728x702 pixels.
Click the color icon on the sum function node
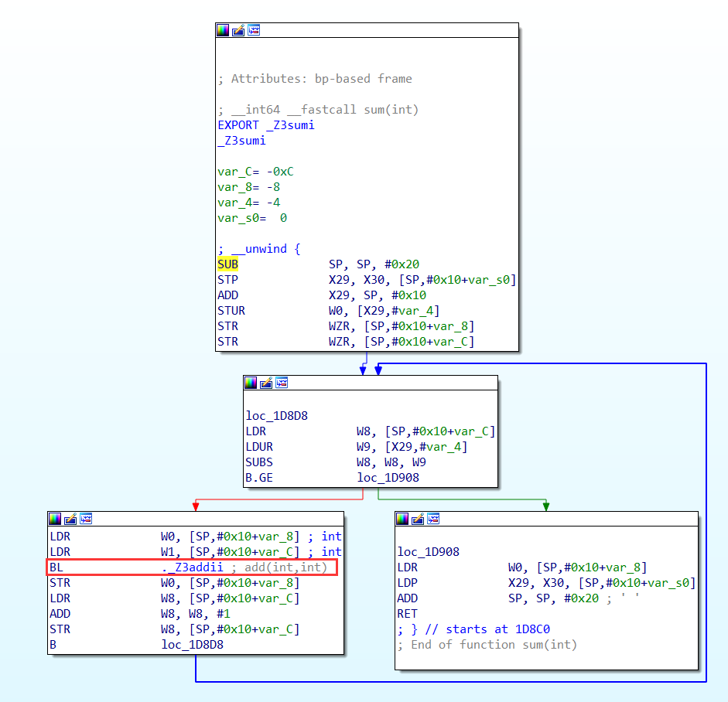223,30
